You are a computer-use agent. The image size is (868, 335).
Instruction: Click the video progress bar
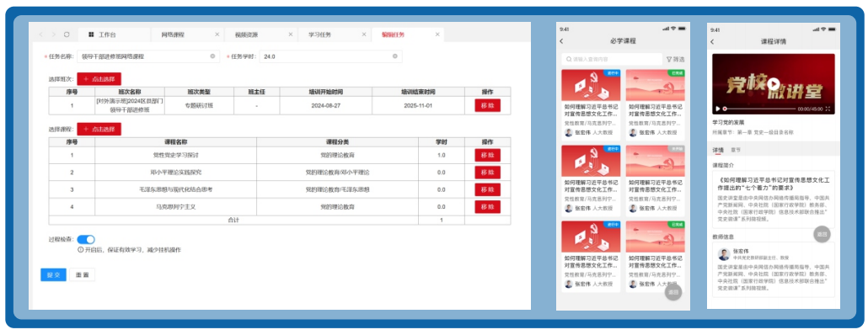point(759,109)
